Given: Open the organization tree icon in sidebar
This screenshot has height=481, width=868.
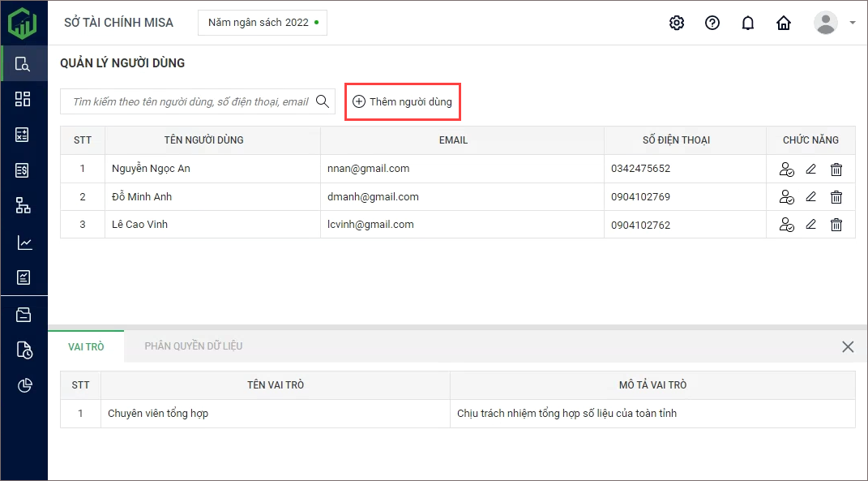Looking at the screenshot, I should coord(24,205).
